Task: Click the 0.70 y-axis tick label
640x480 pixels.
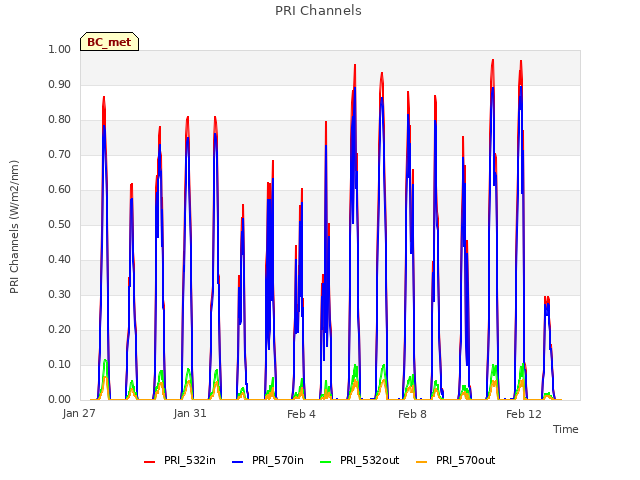Action: 60,155
